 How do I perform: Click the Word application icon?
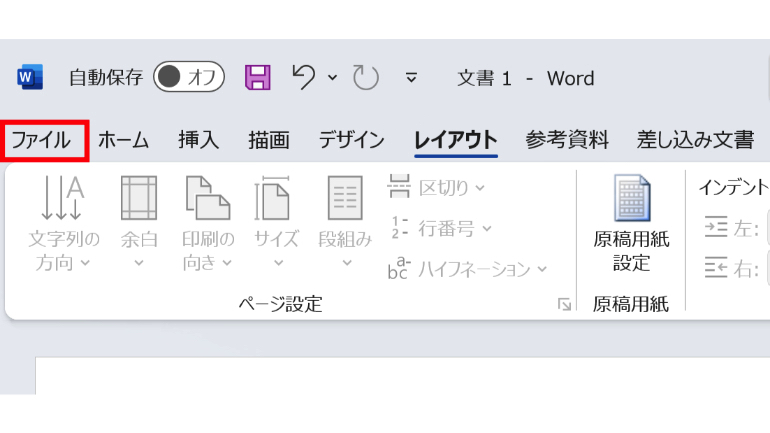coord(30,77)
